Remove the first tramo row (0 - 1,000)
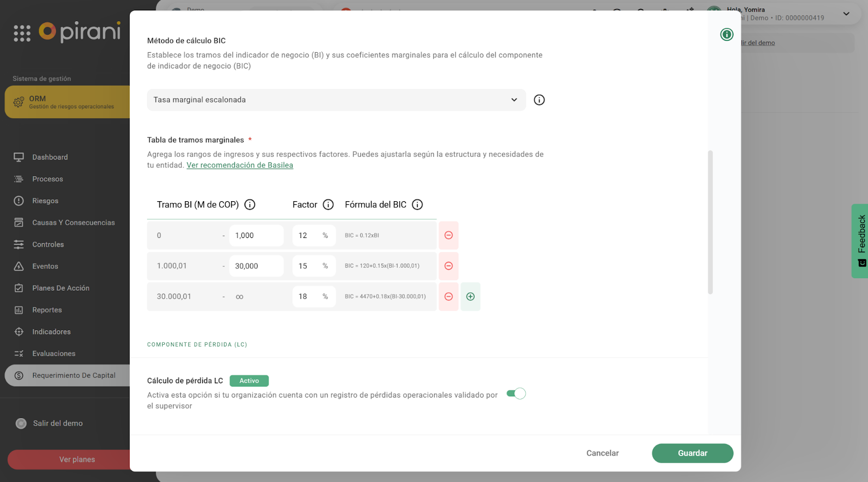Viewport: 868px width, 482px height. 449,235
